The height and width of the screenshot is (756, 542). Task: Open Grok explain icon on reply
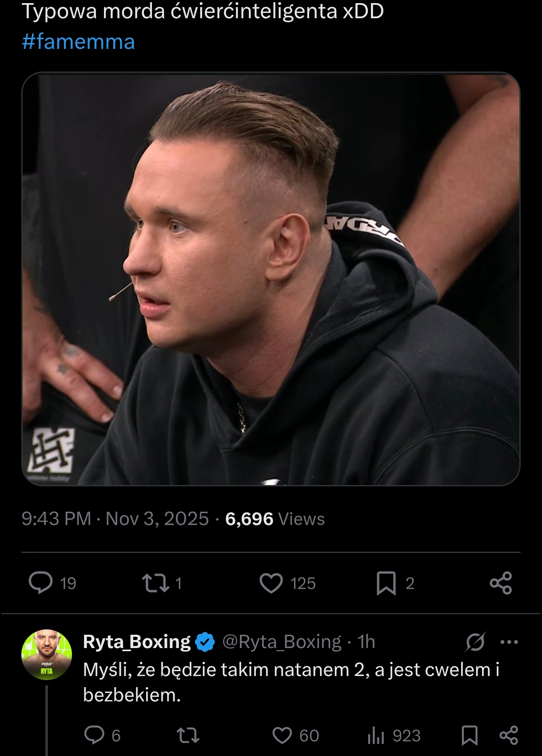coord(475,642)
